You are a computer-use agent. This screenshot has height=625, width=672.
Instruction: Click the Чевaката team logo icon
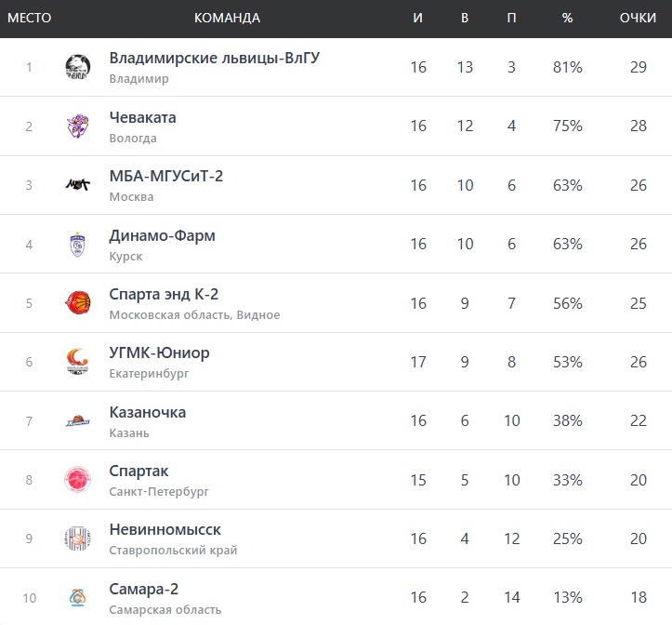pyautogui.click(x=78, y=126)
